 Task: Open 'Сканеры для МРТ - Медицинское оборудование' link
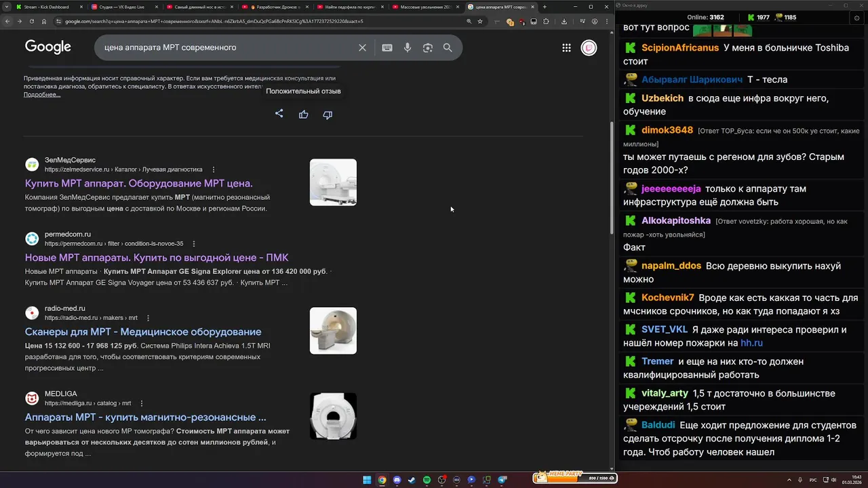(143, 332)
